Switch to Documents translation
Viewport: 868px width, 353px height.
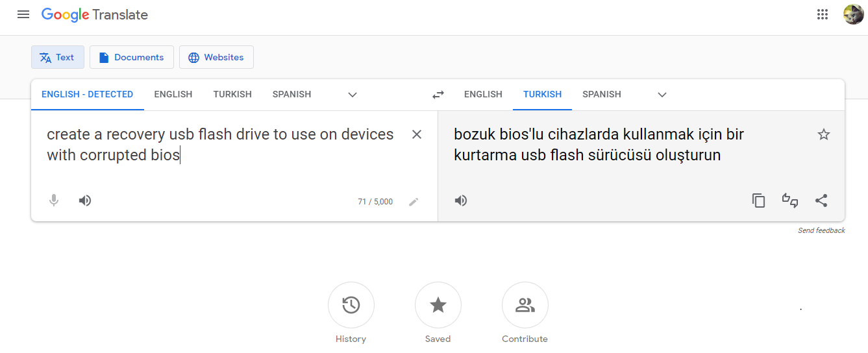pos(132,57)
